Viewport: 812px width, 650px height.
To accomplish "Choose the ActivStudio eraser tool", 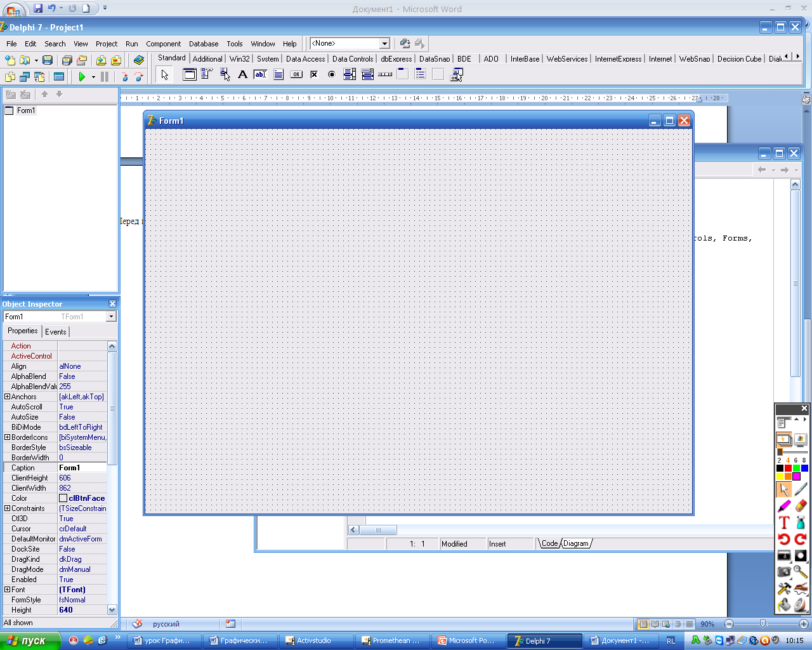I will point(801,506).
